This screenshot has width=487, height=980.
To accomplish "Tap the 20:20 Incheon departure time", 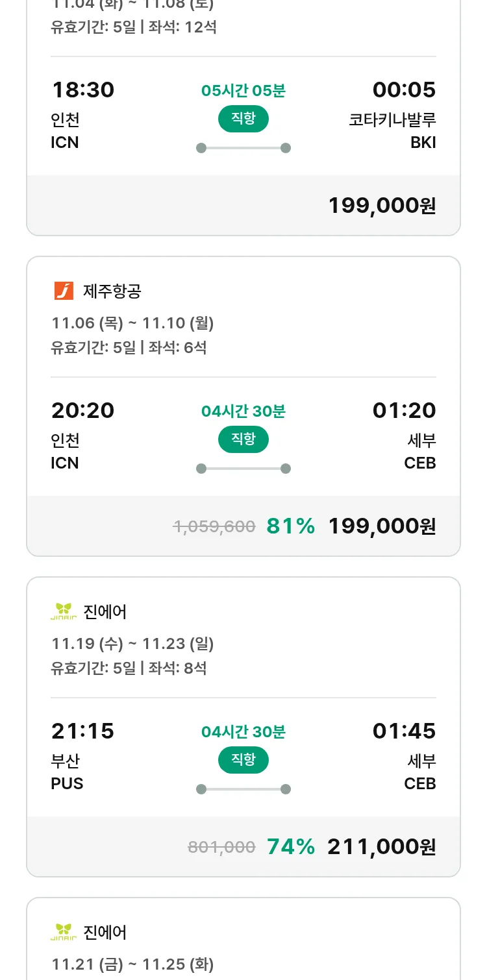I will (x=83, y=410).
